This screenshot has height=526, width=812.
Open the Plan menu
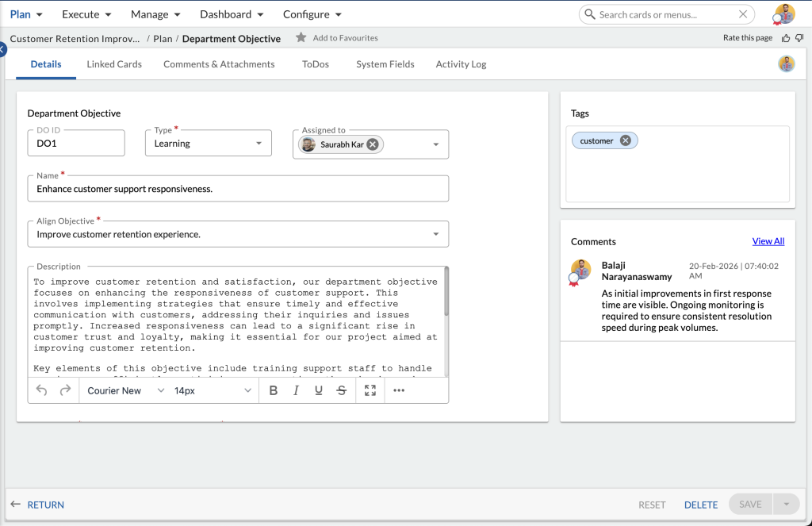26,14
